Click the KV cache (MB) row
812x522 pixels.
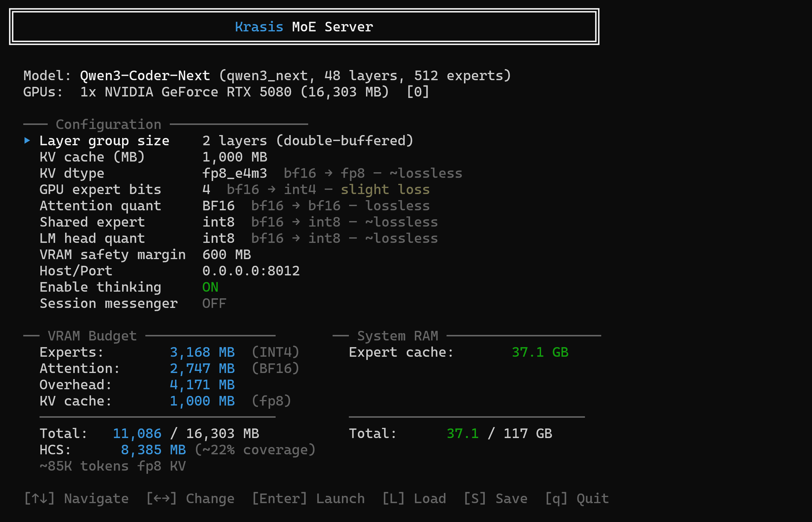92,157
